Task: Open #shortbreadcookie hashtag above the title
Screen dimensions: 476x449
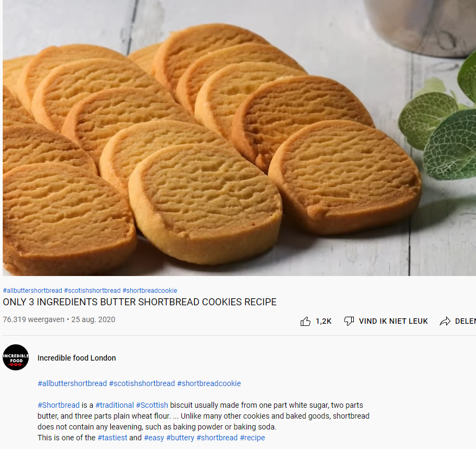Action: (150, 291)
